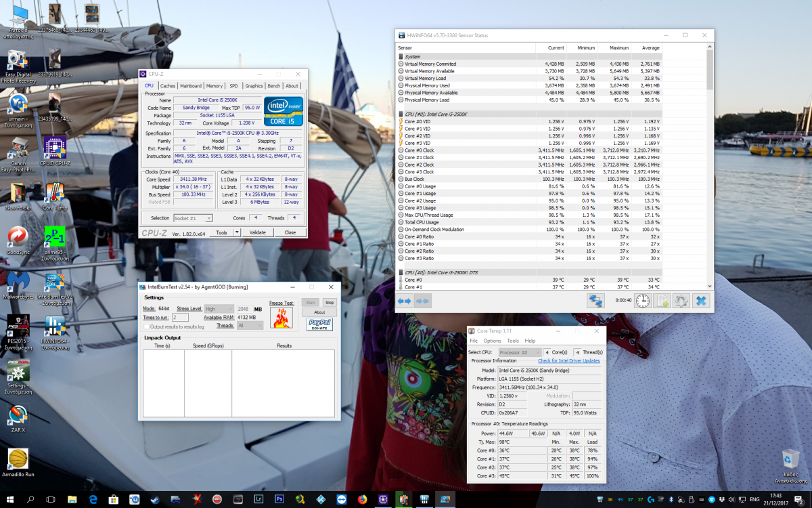Open the Easy Digital Photo Recovery shortcut
The width and height of the screenshot is (812, 508).
(x=18, y=66)
